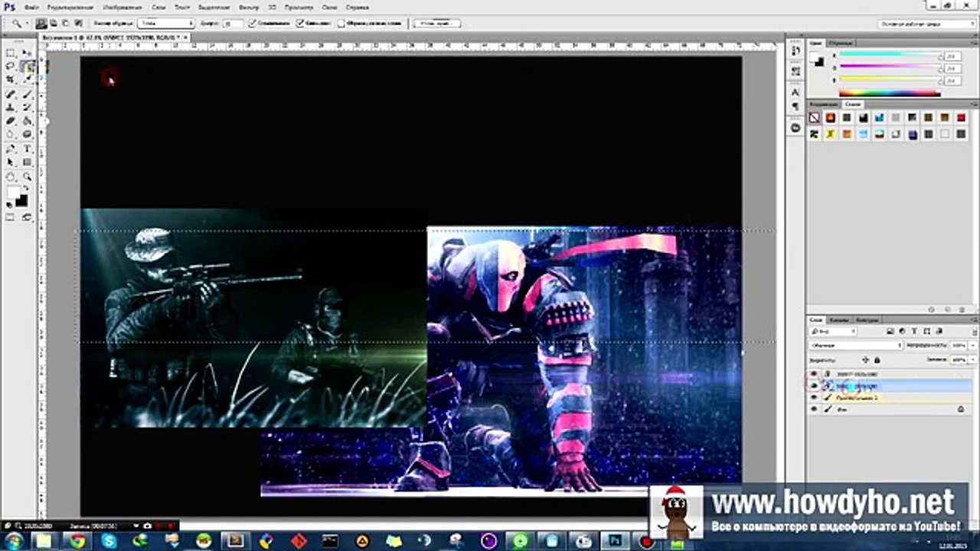Select the Hand tool
The height and width of the screenshot is (551, 980).
(11, 177)
